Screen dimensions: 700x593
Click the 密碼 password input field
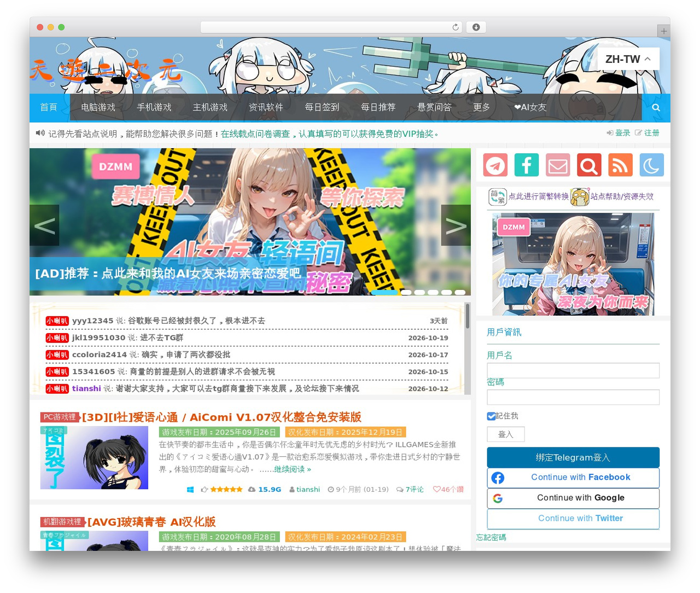573,397
